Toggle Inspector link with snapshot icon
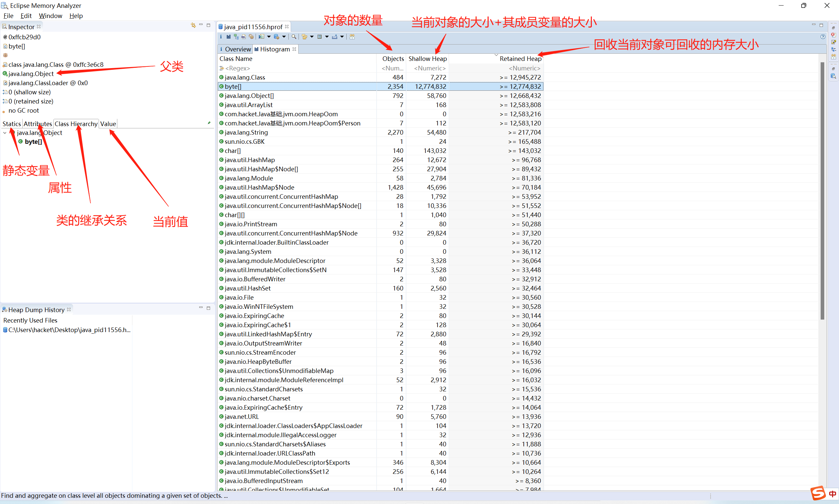Screen dimensions: 839x504 (x=193, y=25)
